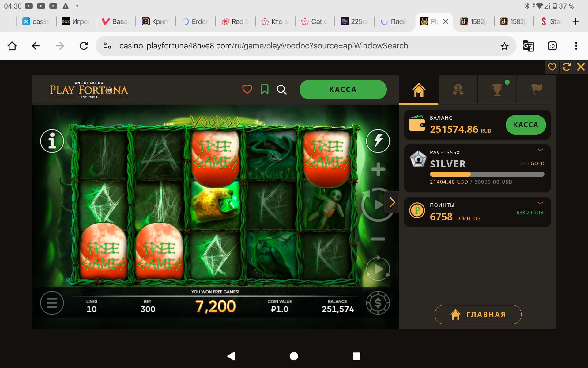
Task: Add game to favorites with red heart
Action: coord(247,89)
